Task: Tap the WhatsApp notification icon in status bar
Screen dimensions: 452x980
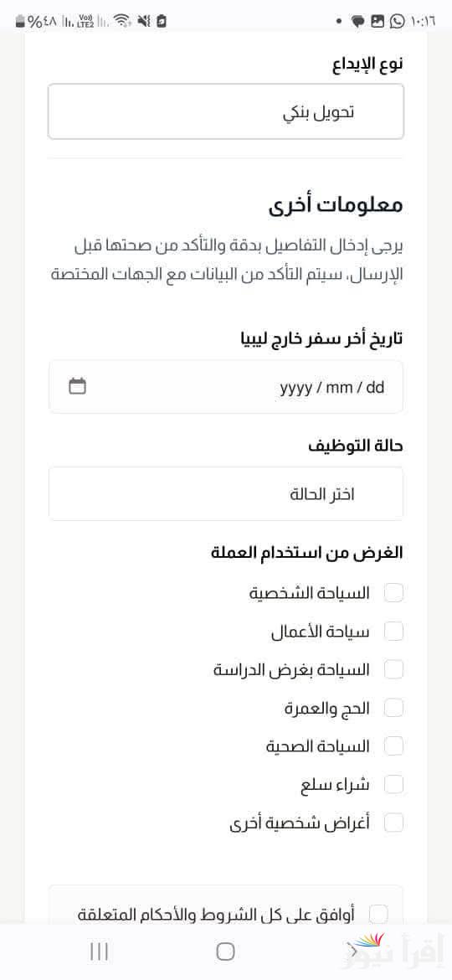Action: tap(397, 21)
